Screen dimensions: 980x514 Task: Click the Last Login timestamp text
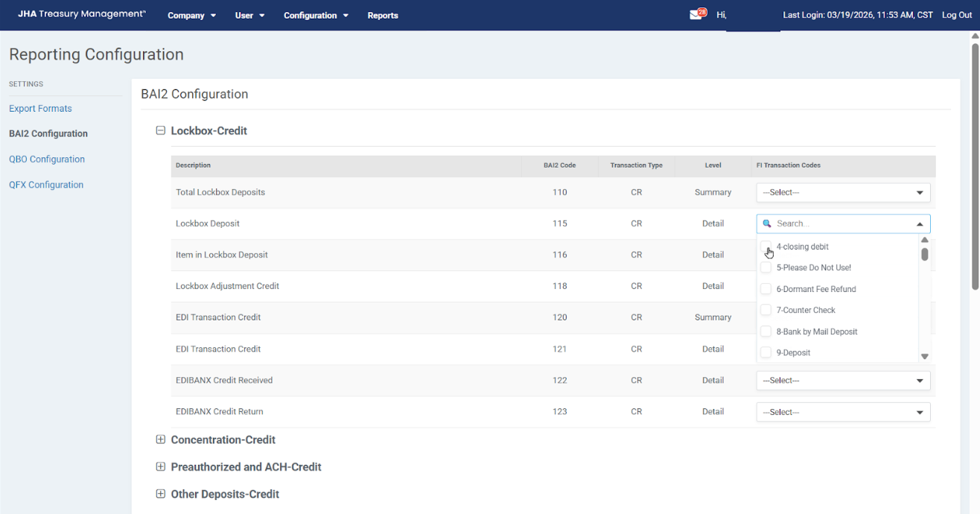[858, 15]
